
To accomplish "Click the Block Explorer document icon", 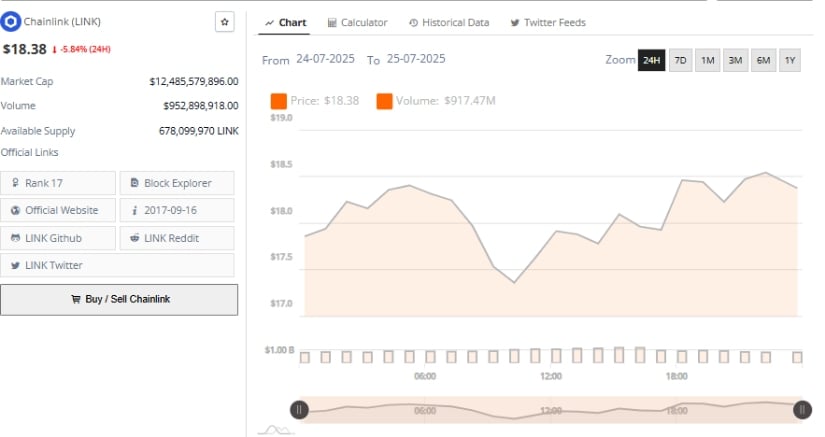I will pos(134,183).
